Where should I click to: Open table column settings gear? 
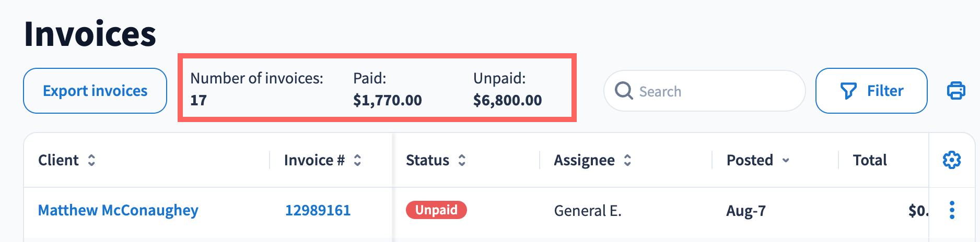(951, 160)
